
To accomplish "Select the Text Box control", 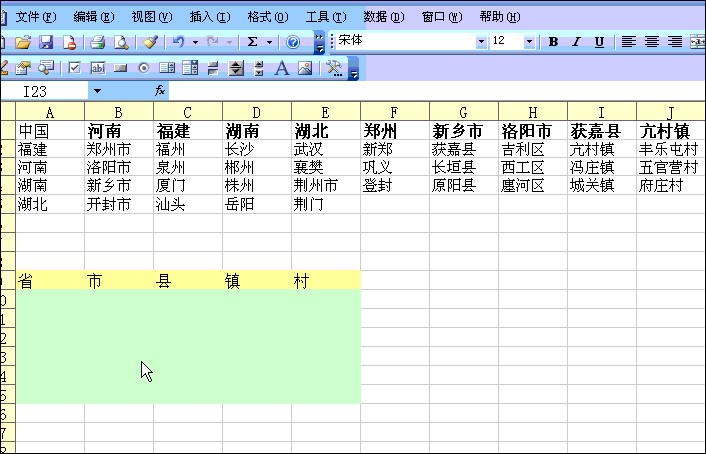I will point(98,68).
